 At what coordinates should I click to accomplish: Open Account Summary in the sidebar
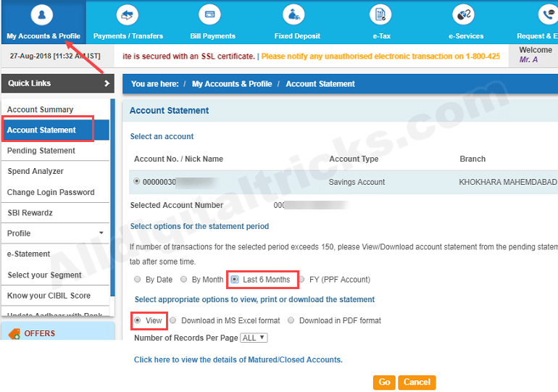coord(40,109)
